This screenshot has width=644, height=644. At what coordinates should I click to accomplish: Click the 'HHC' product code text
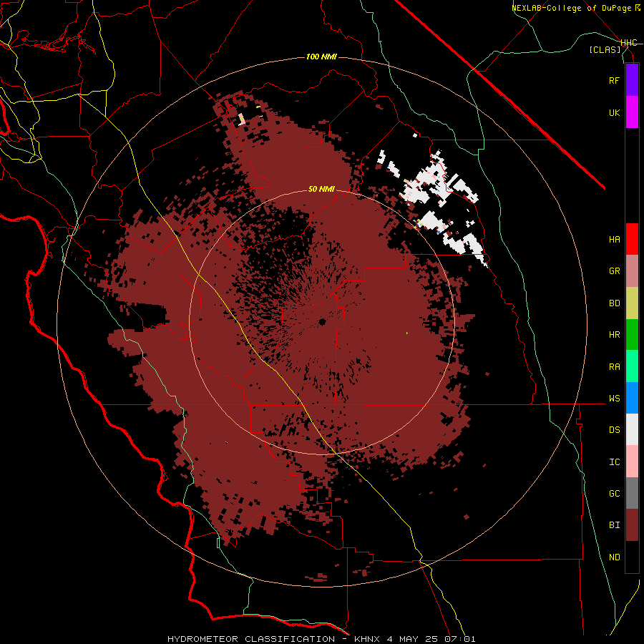coord(629,43)
